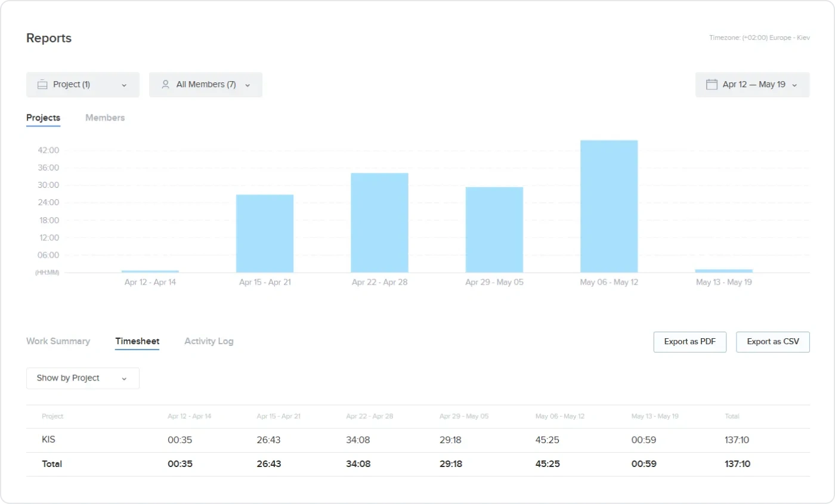
Task: Click KIS value 26:43 in timesheet
Action: pyautogui.click(x=269, y=441)
